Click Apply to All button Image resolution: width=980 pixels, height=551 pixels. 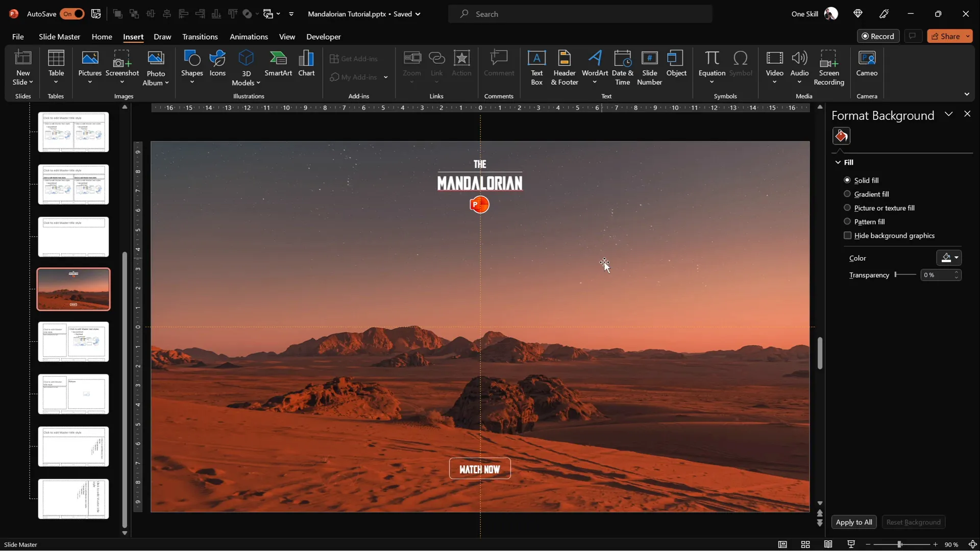[854, 522]
